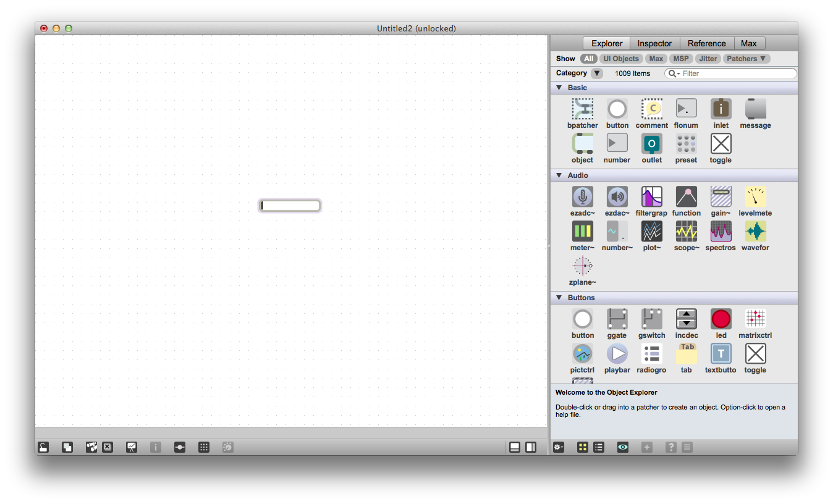Collapse the Buttons category
This screenshot has width=833, height=504.
click(559, 298)
